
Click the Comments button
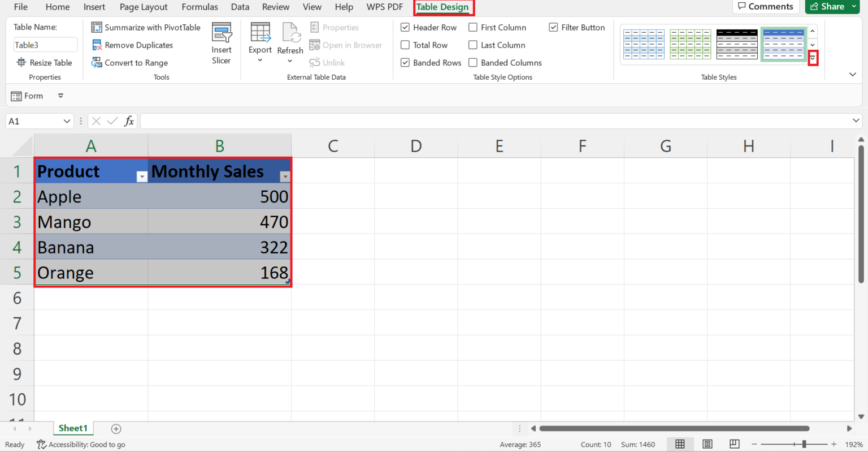point(766,6)
